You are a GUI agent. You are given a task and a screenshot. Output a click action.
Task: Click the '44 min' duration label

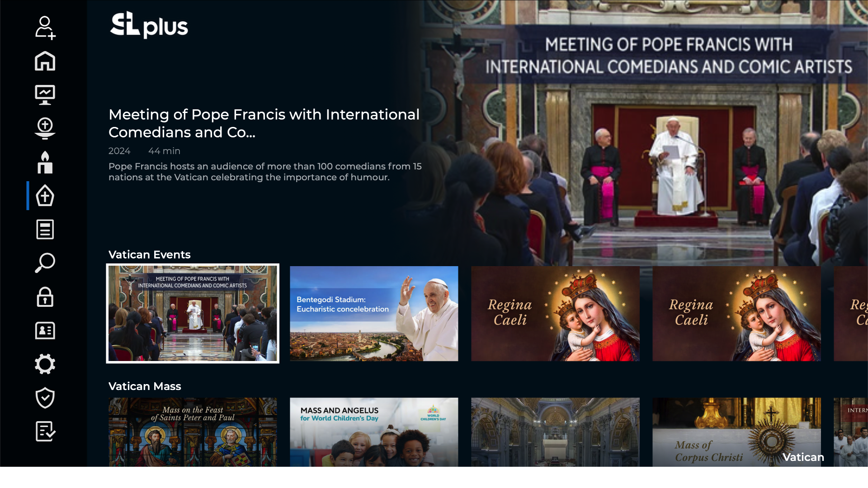coord(164,151)
